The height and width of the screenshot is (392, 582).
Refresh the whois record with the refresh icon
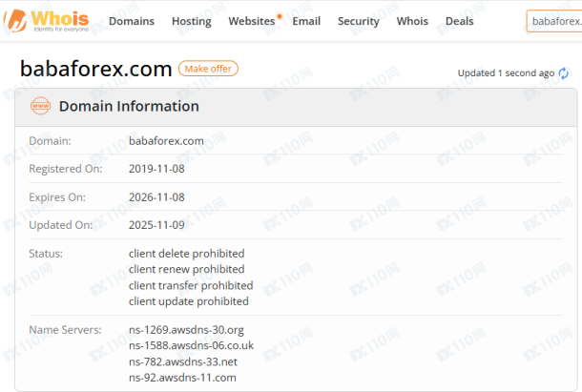(563, 73)
